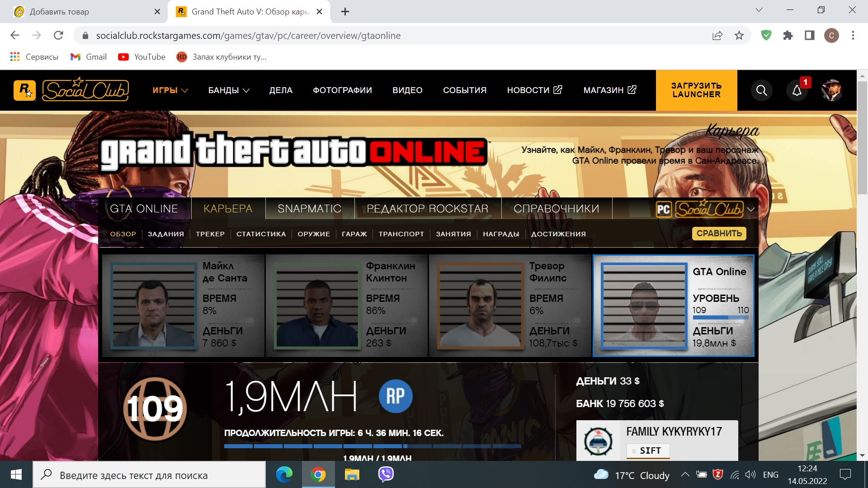This screenshot has width=868, height=488.
Task: Click the СРАВНИТЬ button
Action: pyautogui.click(x=719, y=234)
